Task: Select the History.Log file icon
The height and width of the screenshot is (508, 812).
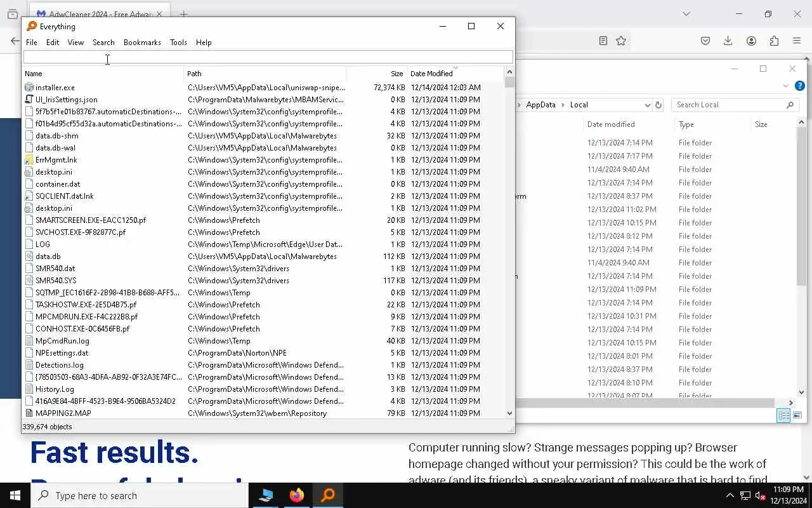Action: point(29,389)
